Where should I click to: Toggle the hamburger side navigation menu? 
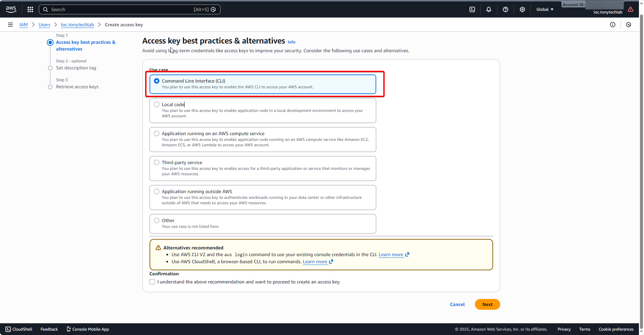[10, 25]
